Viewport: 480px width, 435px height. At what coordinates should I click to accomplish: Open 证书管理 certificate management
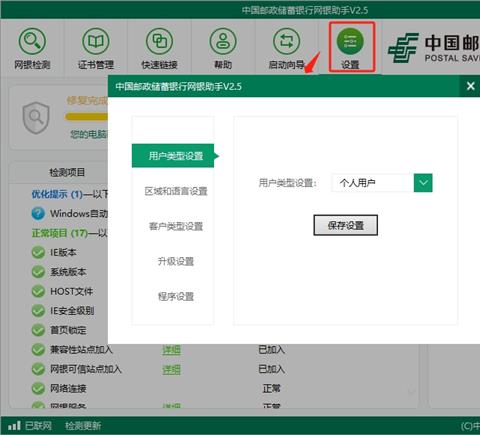[x=96, y=42]
